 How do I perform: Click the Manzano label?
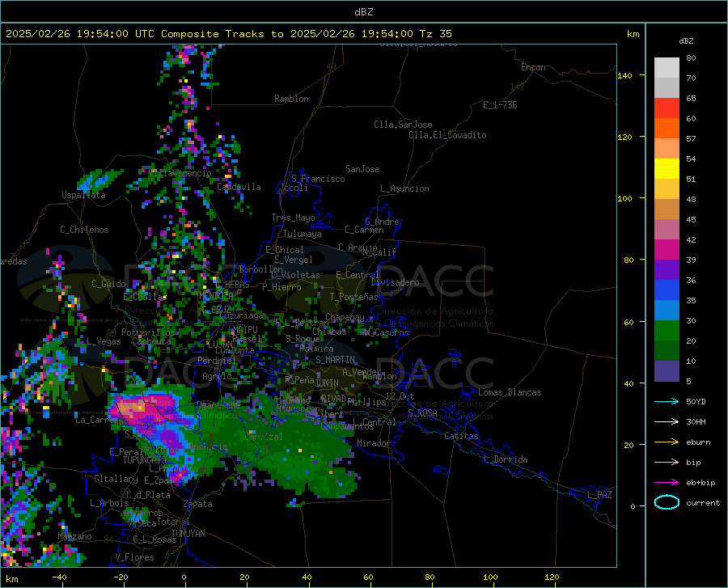(x=74, y=536)
